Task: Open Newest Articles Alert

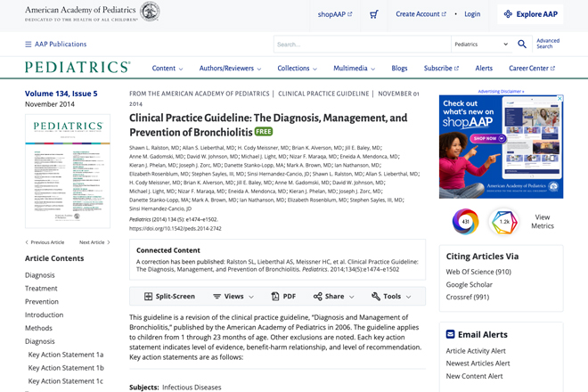Action: click(478, 363)
